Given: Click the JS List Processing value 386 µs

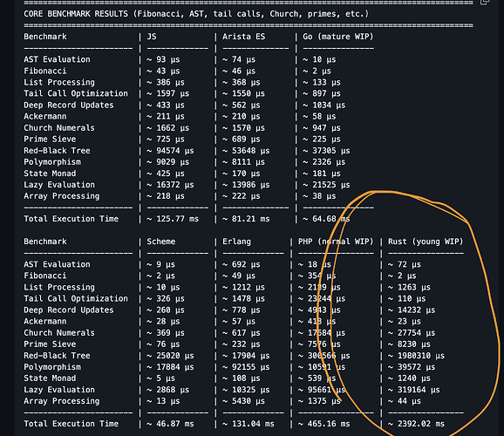Looking at the screenshot, I should 166,82.
